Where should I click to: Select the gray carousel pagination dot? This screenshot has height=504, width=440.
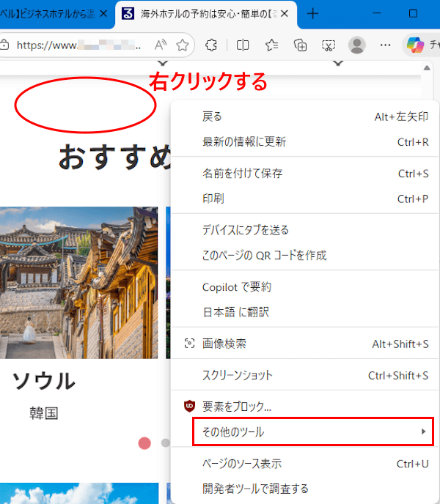click(x=166, y=443)
